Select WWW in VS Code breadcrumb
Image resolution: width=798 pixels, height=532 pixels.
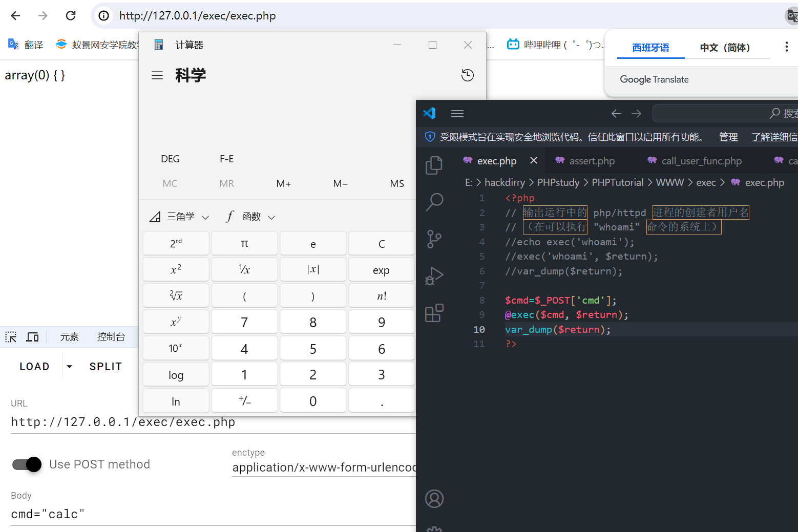click(670, 182)
